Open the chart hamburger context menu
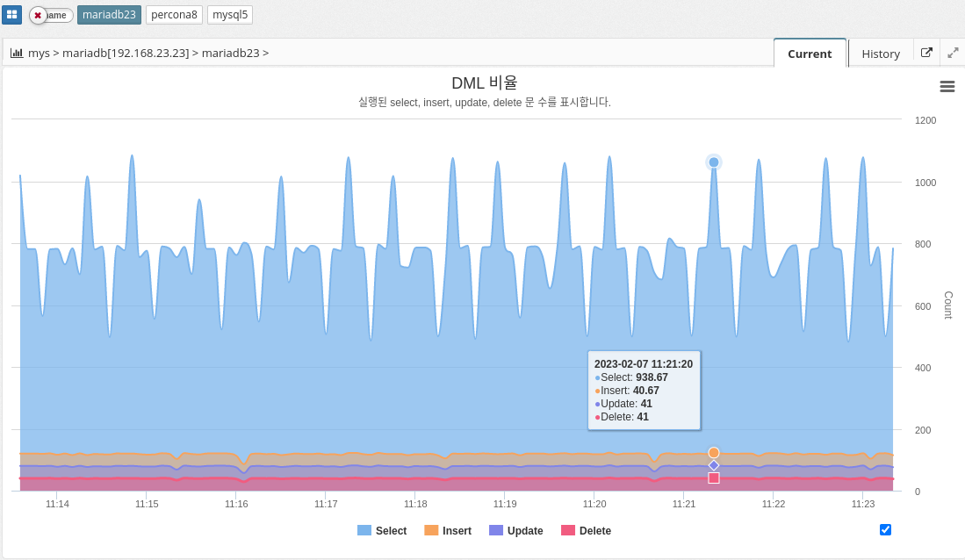Image resolution: width=965 pixels, height=560 pixels. pyautogui.click(x=947, y=86)
